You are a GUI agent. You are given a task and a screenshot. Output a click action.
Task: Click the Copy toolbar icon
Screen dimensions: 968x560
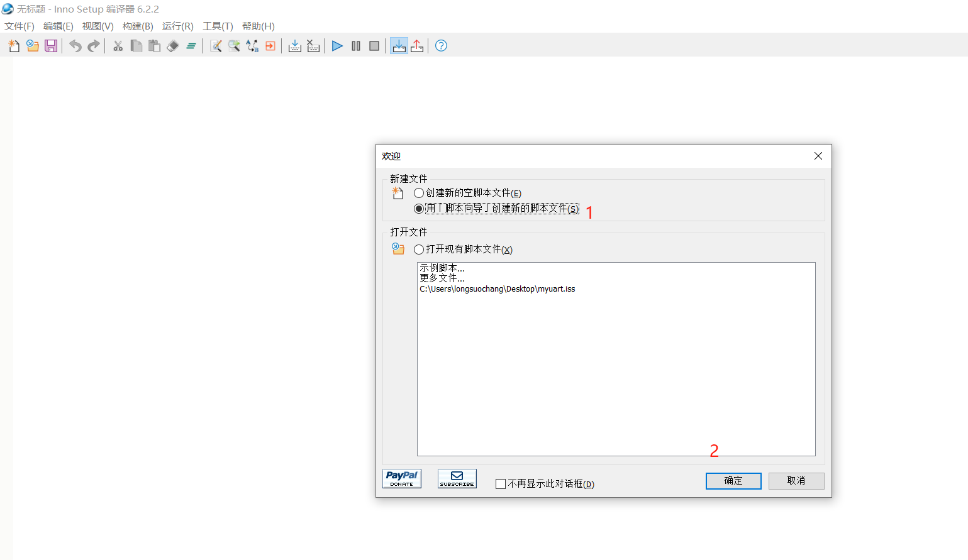pos(136,46)
